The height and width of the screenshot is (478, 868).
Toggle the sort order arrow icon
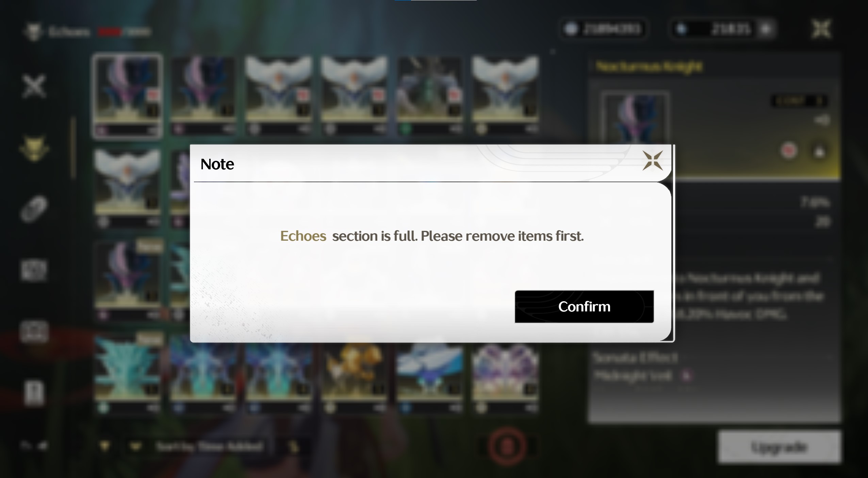point(293,447)
